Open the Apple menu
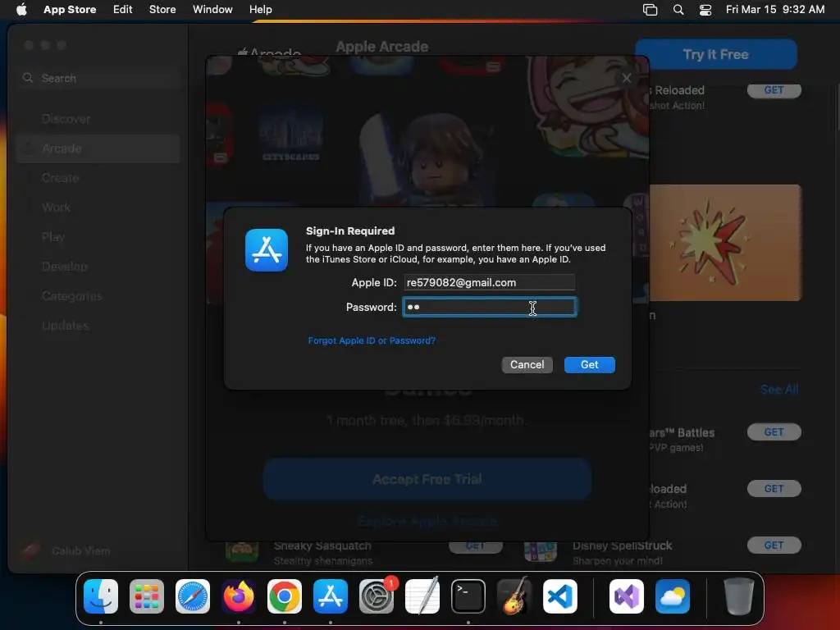Screen dimensions: 840x630 (x=21, y=10)
